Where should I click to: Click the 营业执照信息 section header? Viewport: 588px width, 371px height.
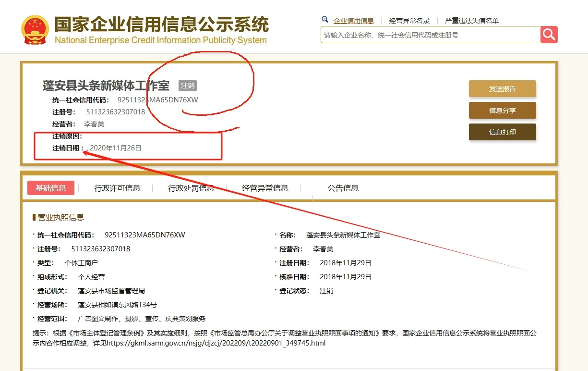pos(60,217)
